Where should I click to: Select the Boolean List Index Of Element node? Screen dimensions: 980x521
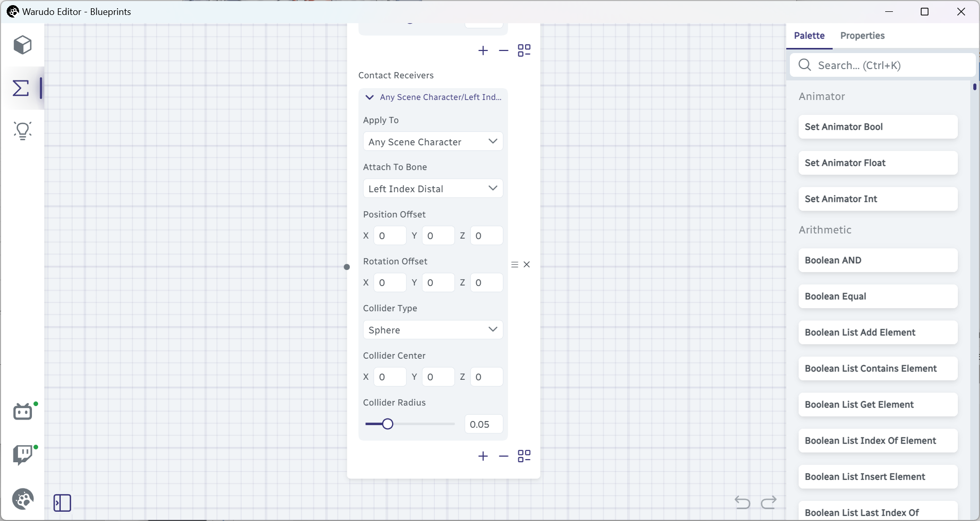pos(878,441)
